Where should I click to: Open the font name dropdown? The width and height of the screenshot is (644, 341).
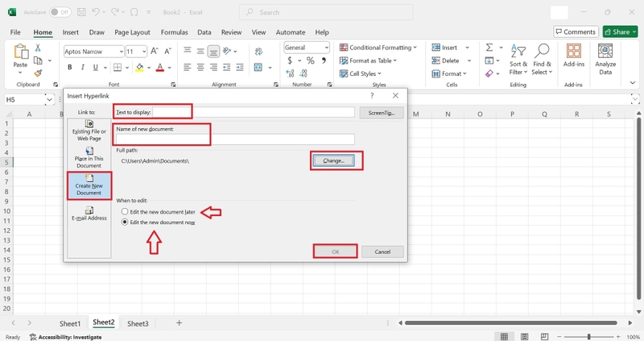point(122,52)
